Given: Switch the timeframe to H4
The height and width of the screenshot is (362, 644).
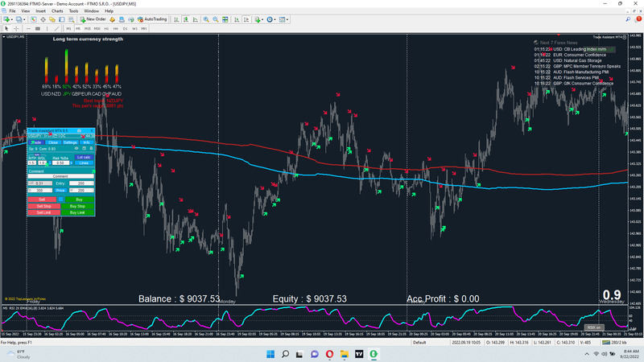Looking at the screenshot, I should 115,29.
